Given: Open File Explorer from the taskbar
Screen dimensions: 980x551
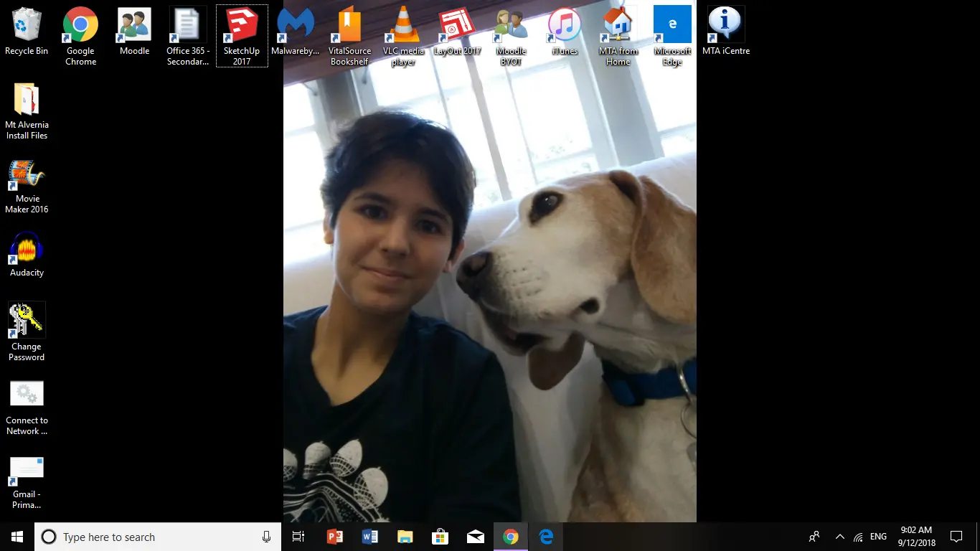Looking at the screenshot, I should (405, 537).
